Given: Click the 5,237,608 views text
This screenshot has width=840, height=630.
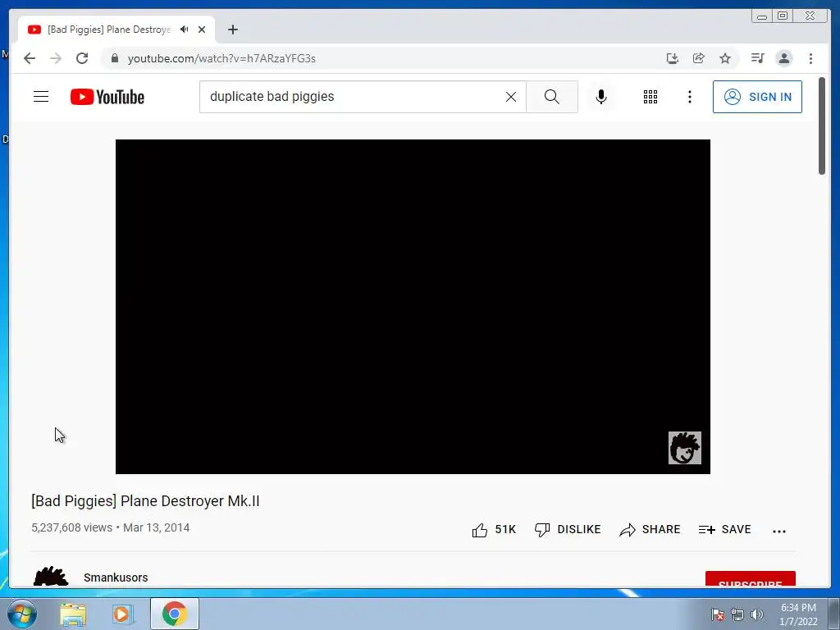Looking at the screenshot, I should tap(72, 527).
